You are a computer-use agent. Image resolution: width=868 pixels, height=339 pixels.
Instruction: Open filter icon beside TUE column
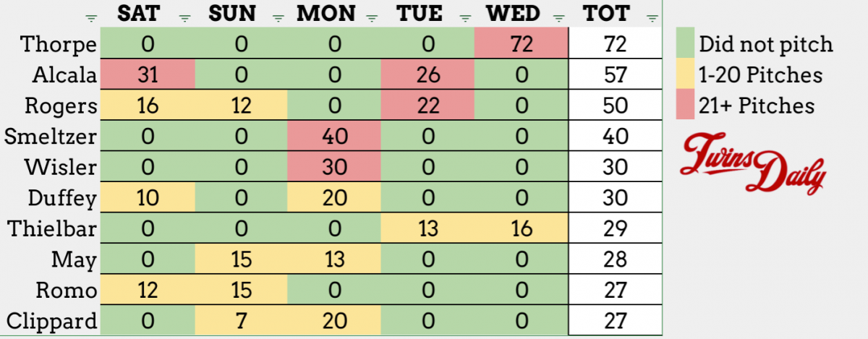coord(464,18)
